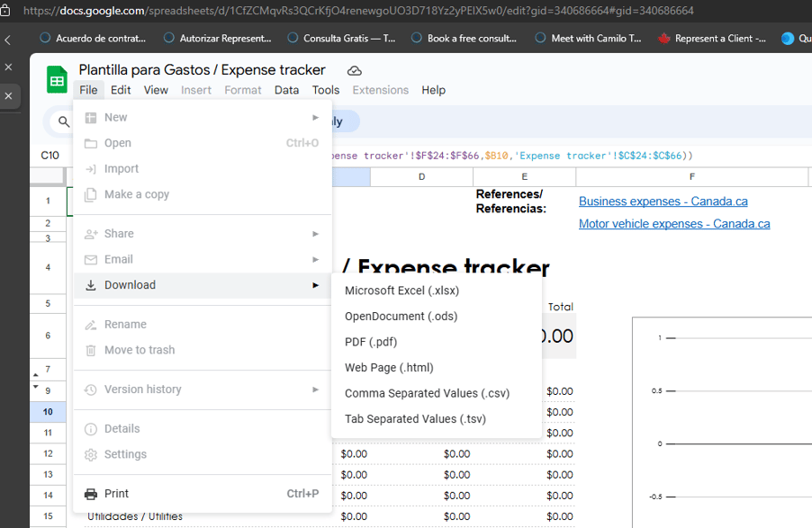The image size is (812, 528).
Task: Download as PDF (.pdf)
Action: coord(437,342)
